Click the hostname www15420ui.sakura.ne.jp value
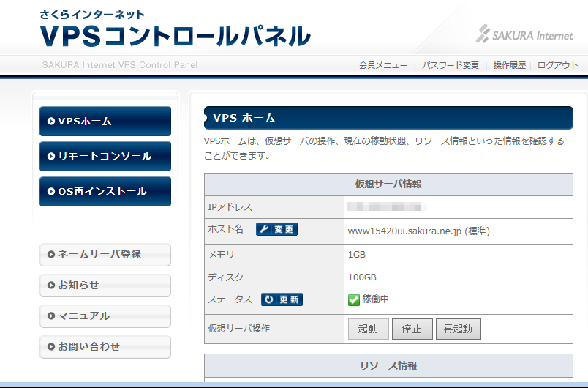 [x=418, y=231]
